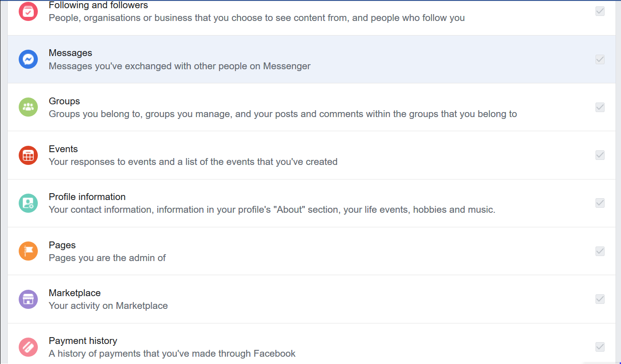Viewport: 621px width, 364px height.
Task: Click the red Events calendar icon
Action: coord(28,155)
